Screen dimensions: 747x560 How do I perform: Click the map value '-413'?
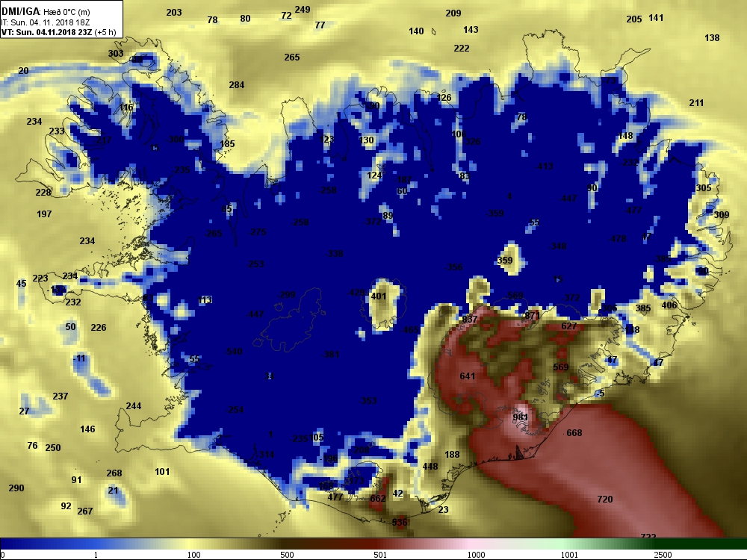coord(544,167)
